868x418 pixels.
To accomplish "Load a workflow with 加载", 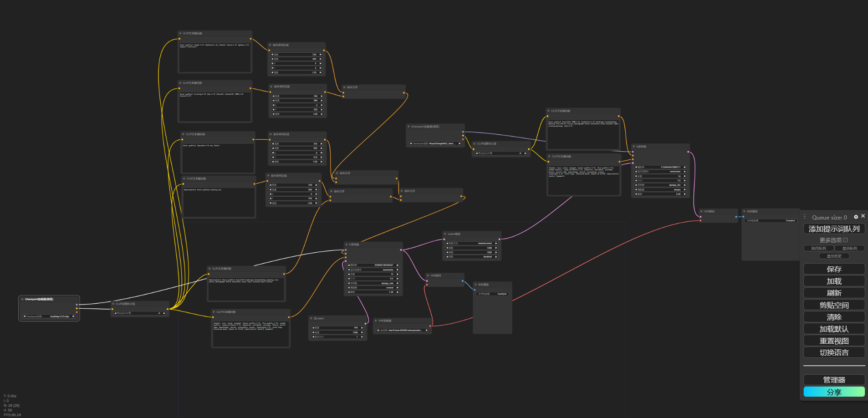I will [x=834, y=281].
